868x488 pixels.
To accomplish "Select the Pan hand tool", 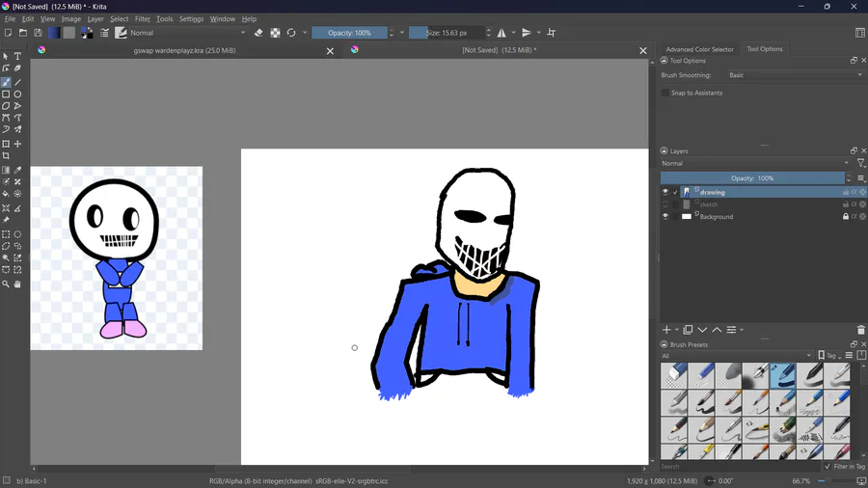I will (x=17, y=284).
